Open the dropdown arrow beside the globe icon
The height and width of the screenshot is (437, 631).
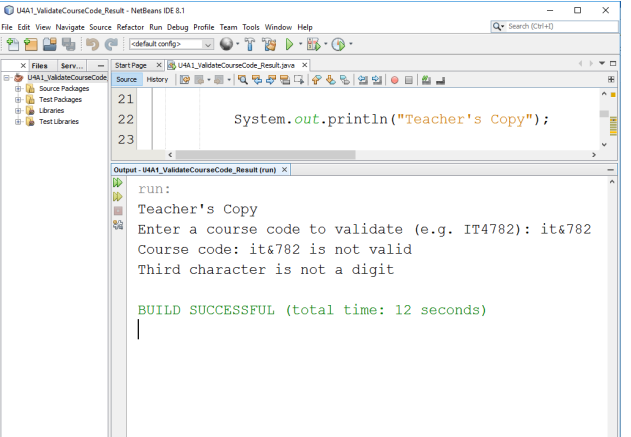pyautogui.click(x=237, y=43)
